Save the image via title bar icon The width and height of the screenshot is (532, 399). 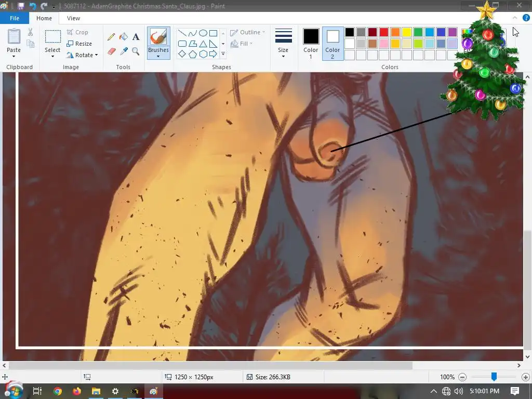(21, 6)
